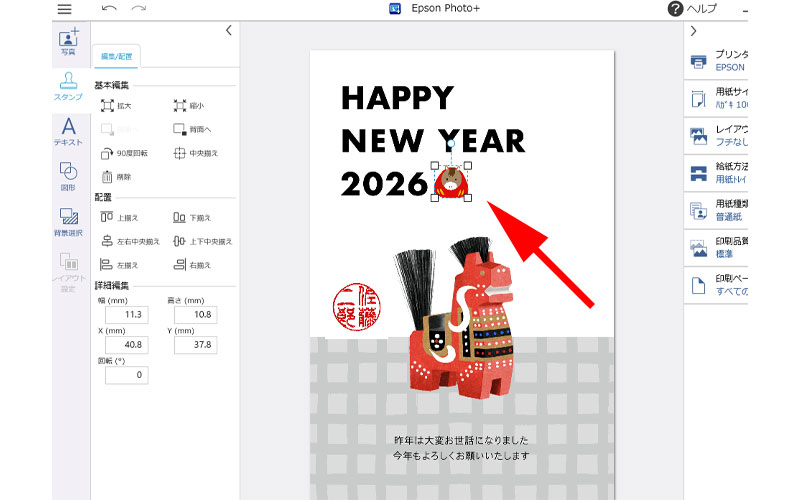Click the 昨年は大変お世話になりました text
The height and width of the screenshot is (500, 800).
[x=461, y=440]
